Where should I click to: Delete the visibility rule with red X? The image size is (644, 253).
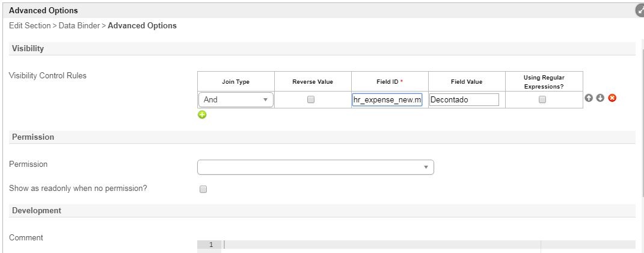coord(612,98)
